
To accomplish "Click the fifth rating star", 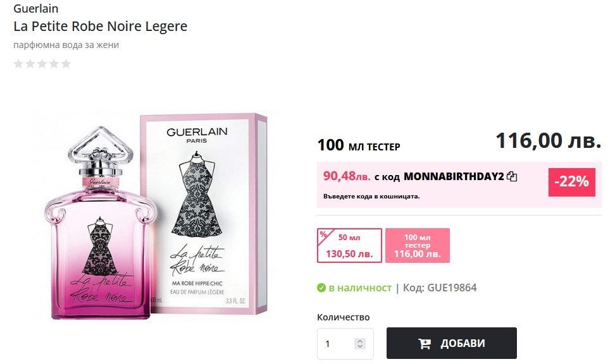I will tap(66, 63).
